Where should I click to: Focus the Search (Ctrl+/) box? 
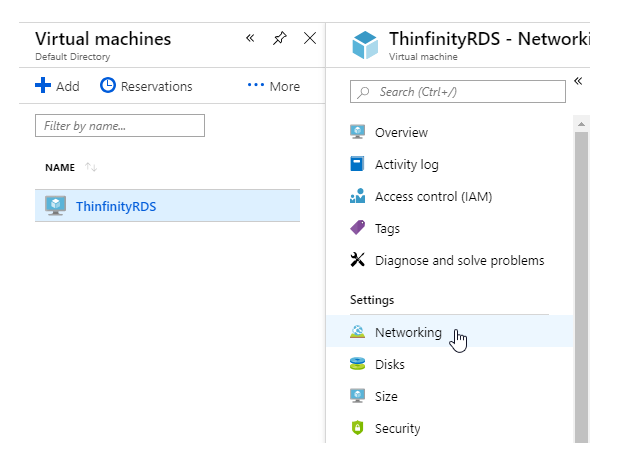[458, 92]
